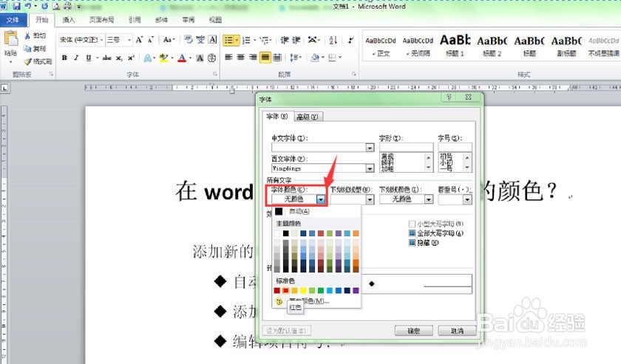Click the Bullets list icon
The image size is (621, 364).
[x=228, y=40]
